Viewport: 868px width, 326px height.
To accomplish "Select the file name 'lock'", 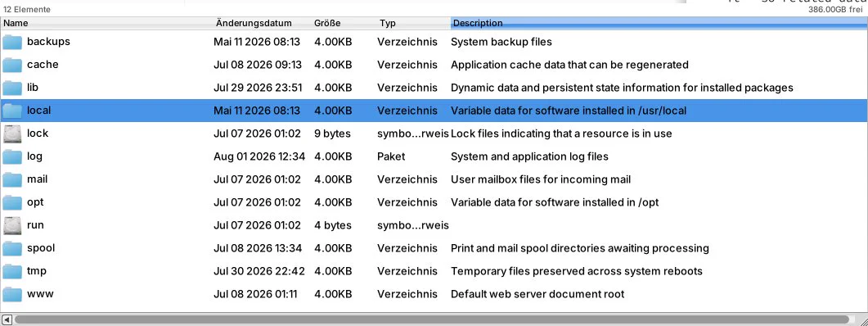I will [38, 134].
